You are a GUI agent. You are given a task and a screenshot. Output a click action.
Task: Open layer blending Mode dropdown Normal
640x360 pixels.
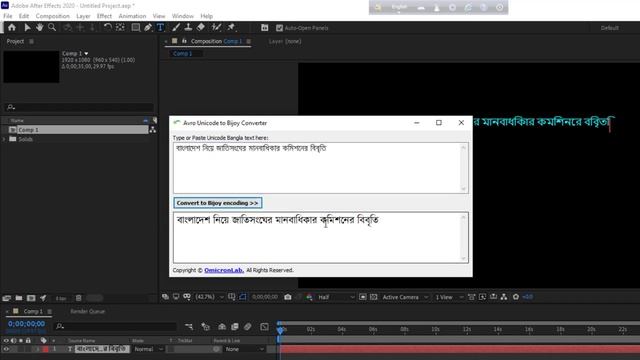(149, 349)
